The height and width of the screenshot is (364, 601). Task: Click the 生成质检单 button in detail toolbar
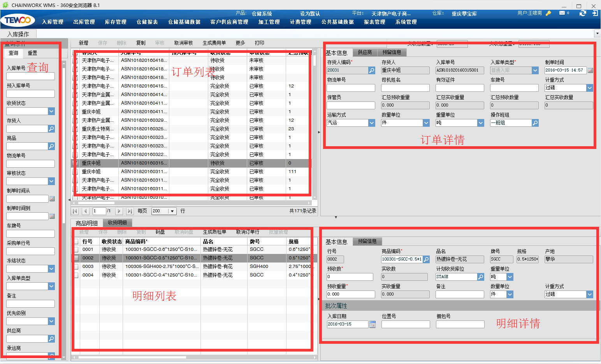(x=214, y=232)
